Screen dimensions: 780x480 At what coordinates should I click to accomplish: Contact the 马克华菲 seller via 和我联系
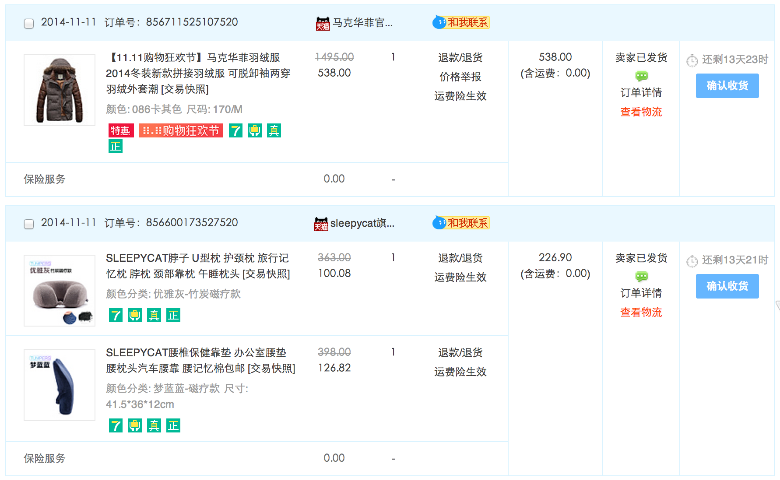coord(461,22)
